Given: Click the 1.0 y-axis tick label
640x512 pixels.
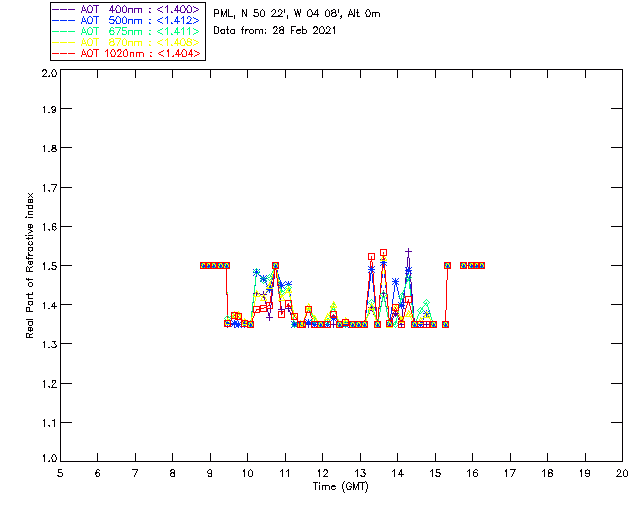Looking at the screenshot, I should click(49, 459).
